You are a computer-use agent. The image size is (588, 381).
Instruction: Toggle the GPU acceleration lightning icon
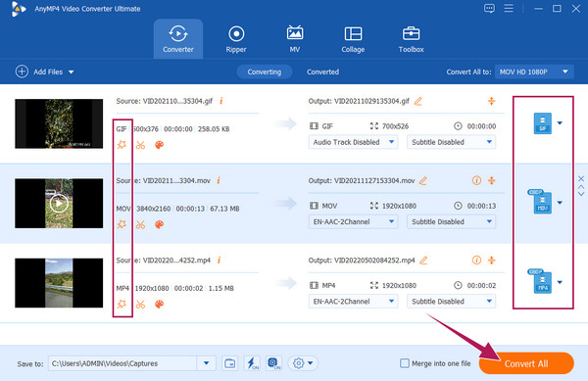tap(252, 363)
